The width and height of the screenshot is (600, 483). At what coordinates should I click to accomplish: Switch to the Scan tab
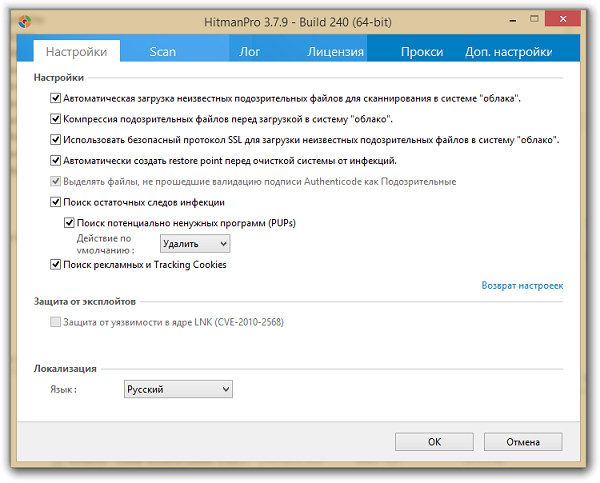pyautogui.click(x=163, y=51)
